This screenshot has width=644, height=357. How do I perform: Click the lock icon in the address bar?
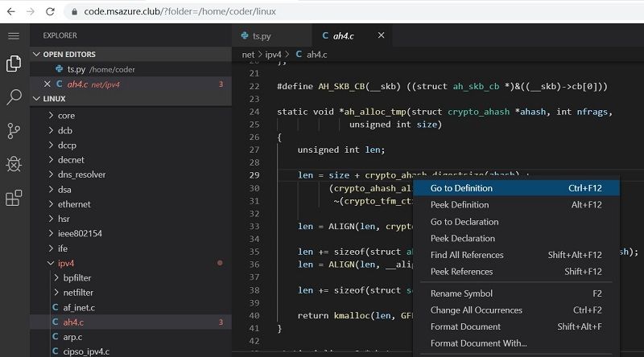tap(74, 12)
